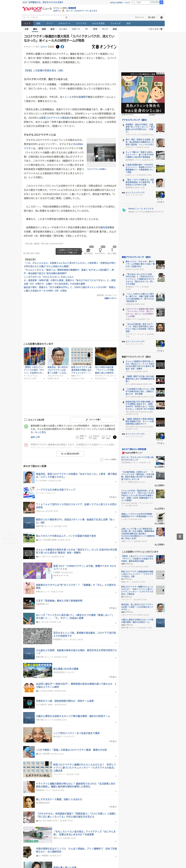Viewport: 186px width, 868px height.
Task: Open the トップ tab
Action: (27, 23)
